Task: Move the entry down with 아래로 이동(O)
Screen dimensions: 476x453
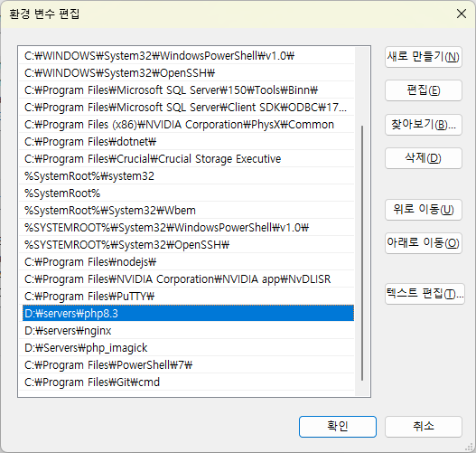Action: [424, 243]
